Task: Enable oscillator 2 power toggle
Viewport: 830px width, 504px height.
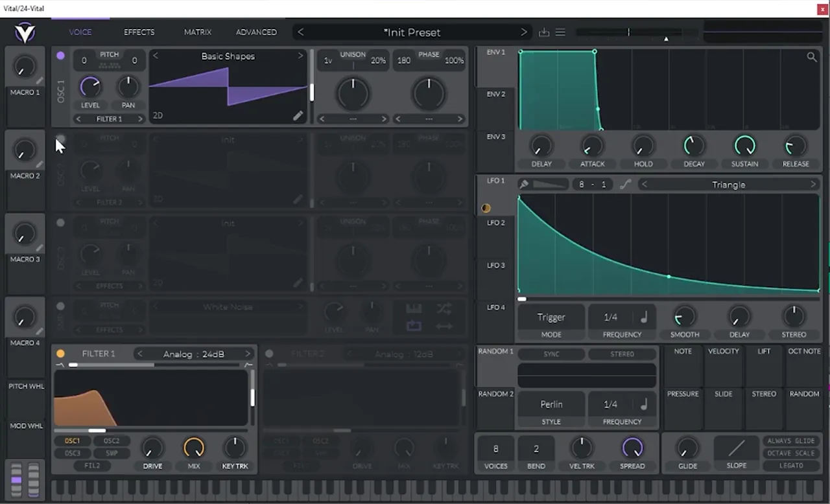Action: 60,139
